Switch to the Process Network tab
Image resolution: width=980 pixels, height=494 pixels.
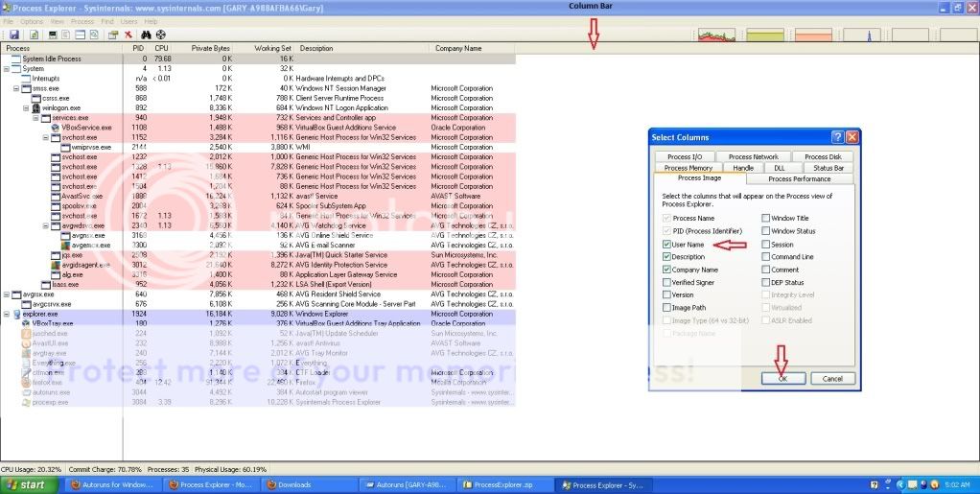(x=753, y=157)
